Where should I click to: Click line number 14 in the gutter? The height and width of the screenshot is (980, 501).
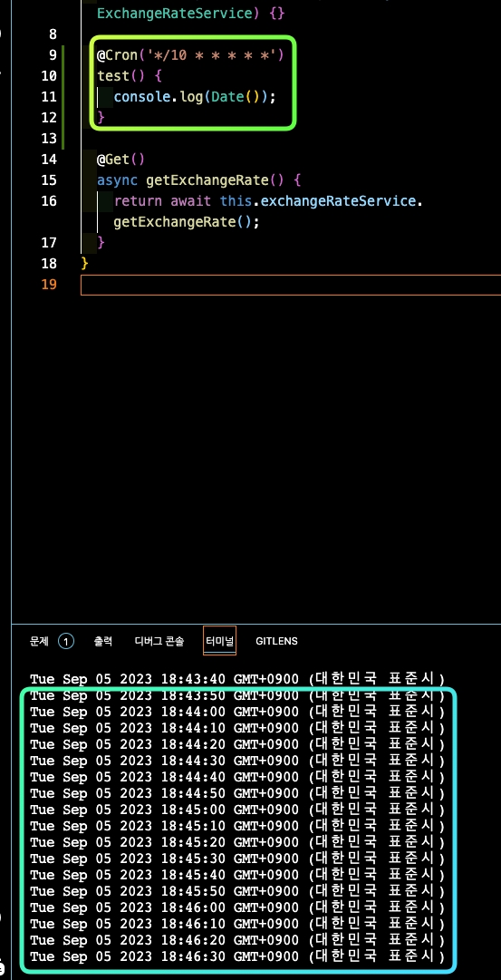[49, 160]
